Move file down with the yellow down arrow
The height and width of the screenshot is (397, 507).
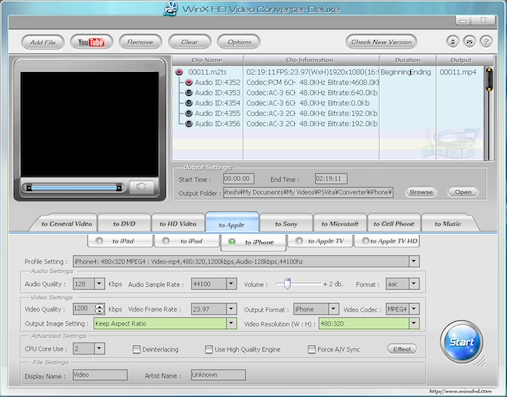(489, 88)
